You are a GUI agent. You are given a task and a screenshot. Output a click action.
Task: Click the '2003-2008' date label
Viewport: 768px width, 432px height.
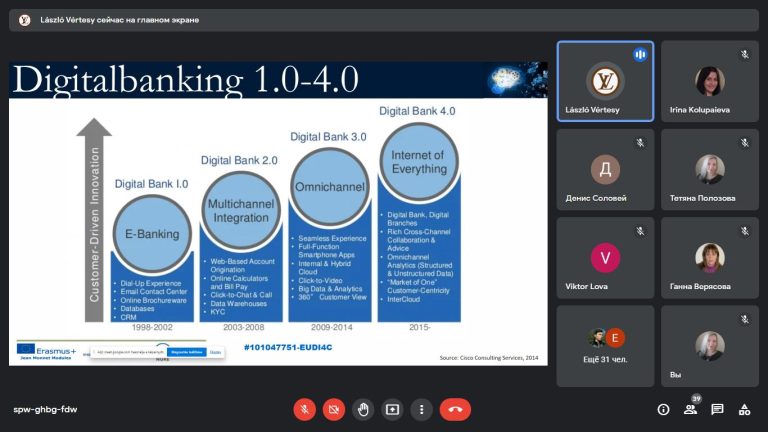pyautogui.click(x=243, y=327)
